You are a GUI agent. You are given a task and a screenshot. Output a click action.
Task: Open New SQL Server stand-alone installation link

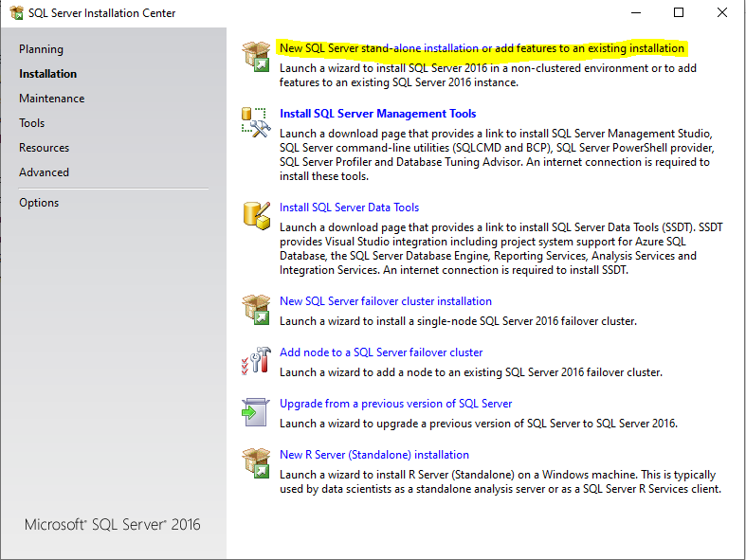point(482,48)
